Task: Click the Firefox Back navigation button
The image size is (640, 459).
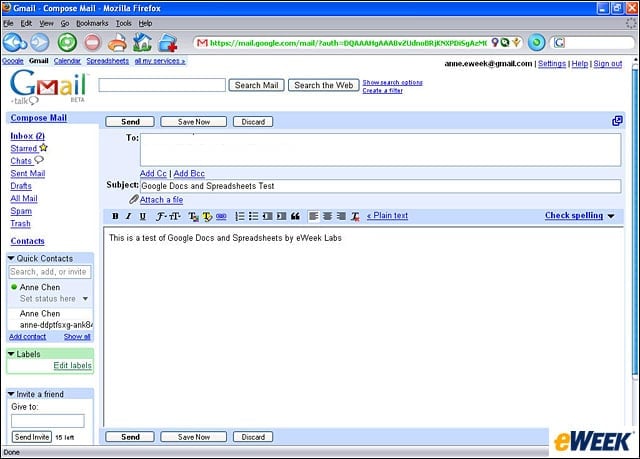Action: coord(15,42)
